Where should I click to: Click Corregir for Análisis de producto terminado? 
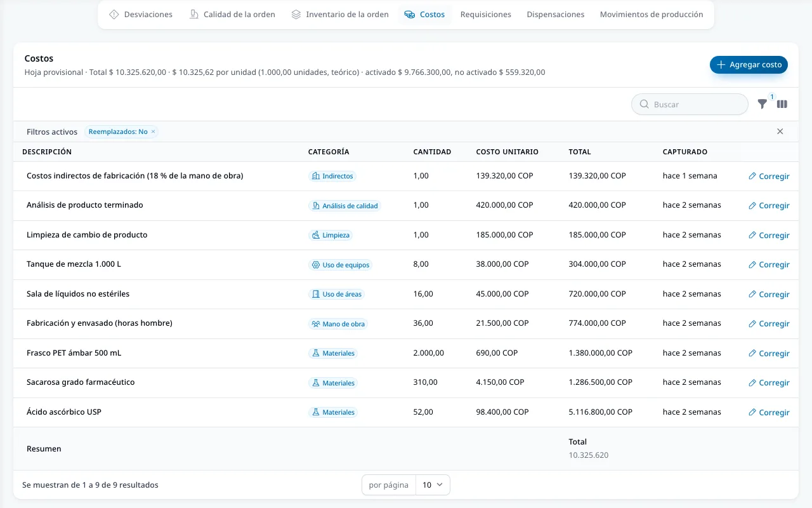click(x=769, y=206)
